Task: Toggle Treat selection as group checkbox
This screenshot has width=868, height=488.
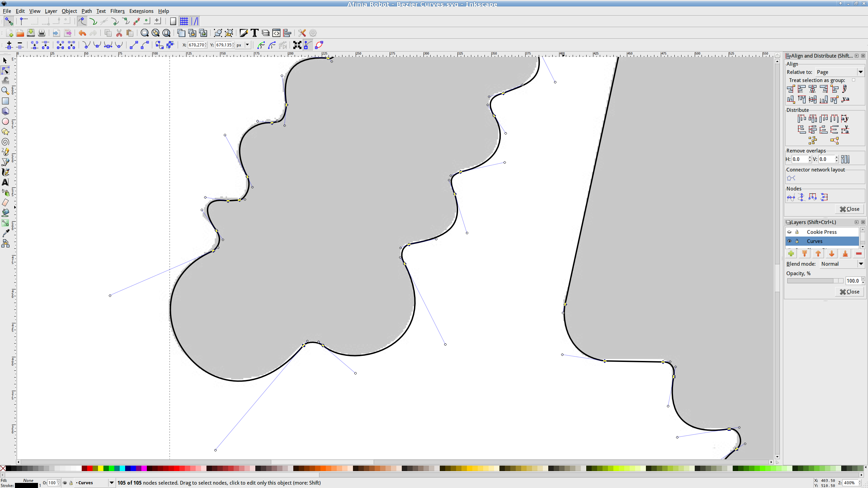Action: pyautogui.click(x=853, y=80)
